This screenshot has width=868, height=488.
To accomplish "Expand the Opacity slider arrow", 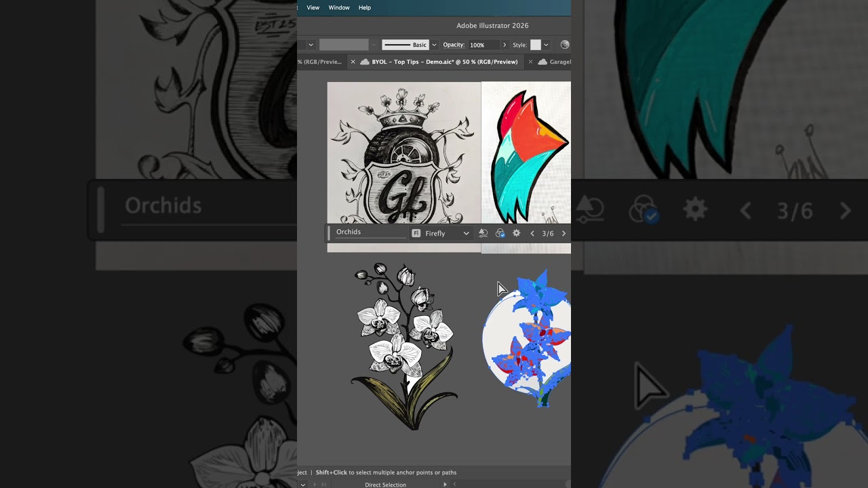I will coord(504,45).
